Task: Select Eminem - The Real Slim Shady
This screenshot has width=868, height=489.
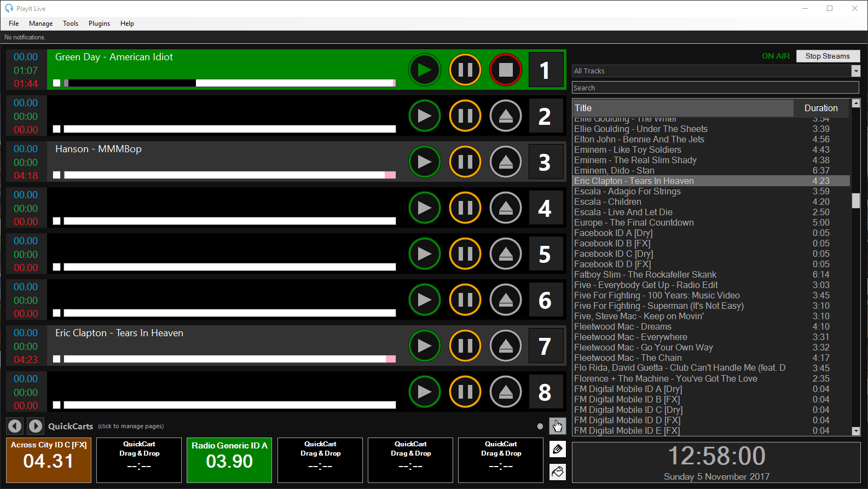Action: coord(711,160)
